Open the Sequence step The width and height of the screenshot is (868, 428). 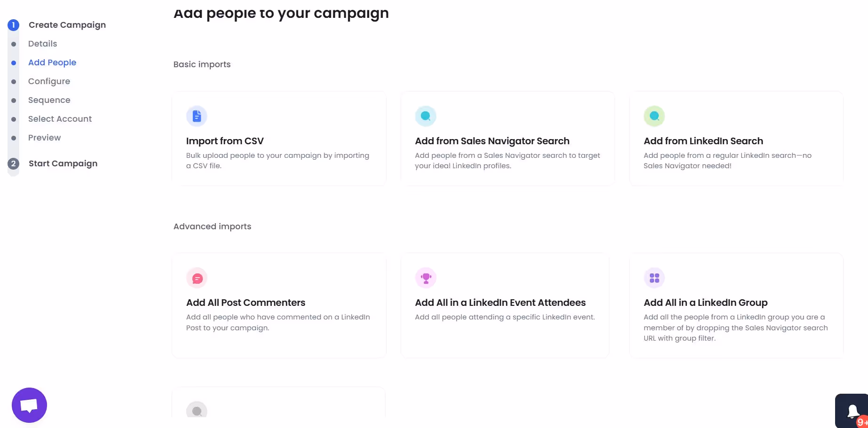pos(49,100)
